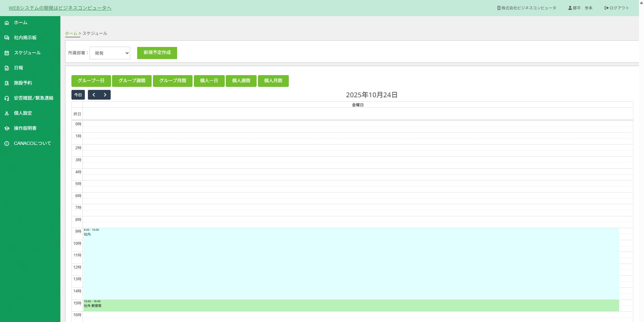Click the 個人設定 person icon

coord(7,113)
